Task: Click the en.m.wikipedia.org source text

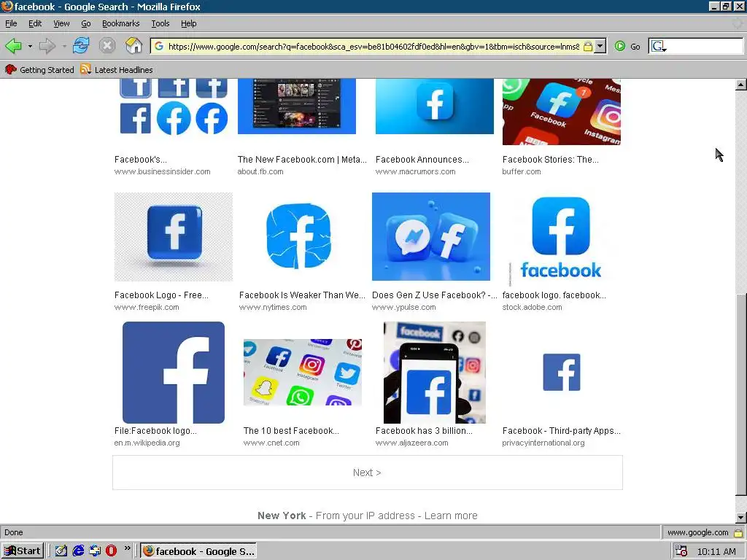Action: (147, 443)
